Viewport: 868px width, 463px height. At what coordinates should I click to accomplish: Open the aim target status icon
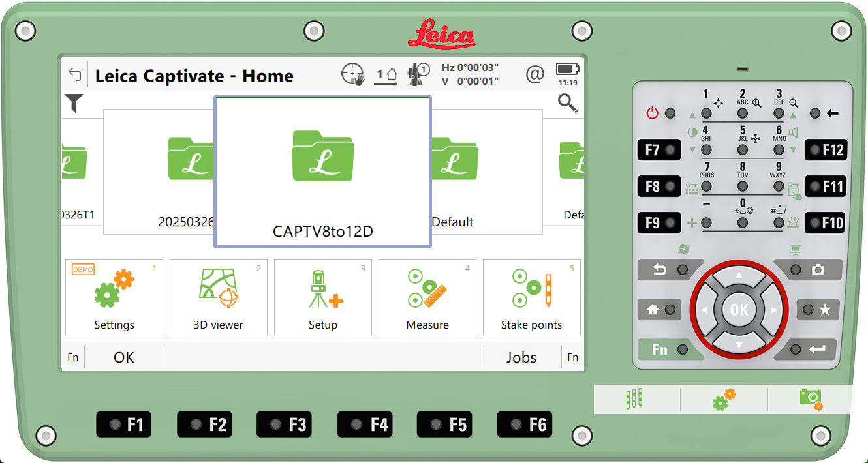click(353, 75)
